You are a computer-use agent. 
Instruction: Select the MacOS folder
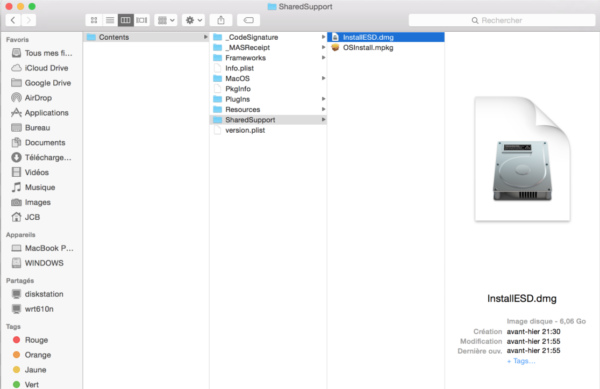coord(268,78)
